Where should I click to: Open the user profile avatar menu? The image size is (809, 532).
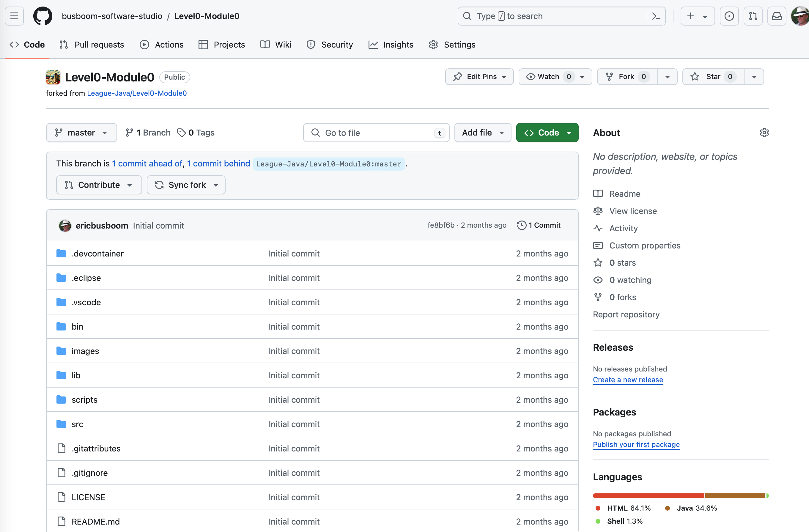tap(800, 16)
